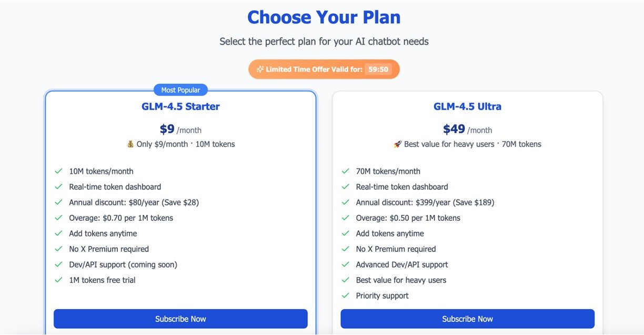Click checkmark next to '1M tokens free trial'
Viewport: 644px width, 335px height.
tap(58, 280)
